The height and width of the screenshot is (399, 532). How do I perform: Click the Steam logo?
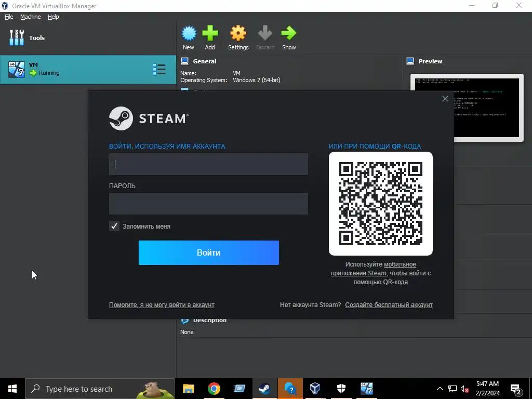click(149, 118)
